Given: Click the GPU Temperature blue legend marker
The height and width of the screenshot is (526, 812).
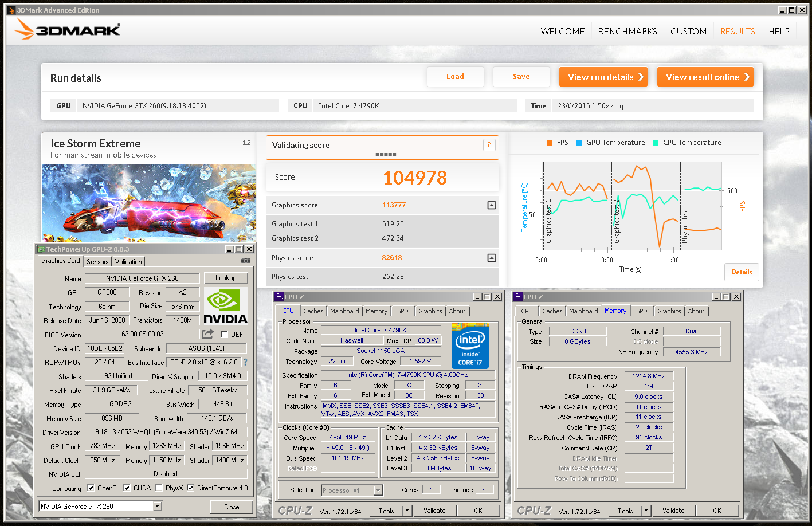Looking at the screenshot, I should [579, 143].
